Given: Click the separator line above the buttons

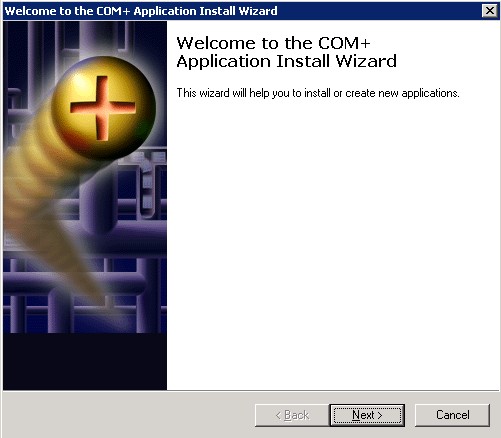Looking at the screenshot, I should click(251, 390).
